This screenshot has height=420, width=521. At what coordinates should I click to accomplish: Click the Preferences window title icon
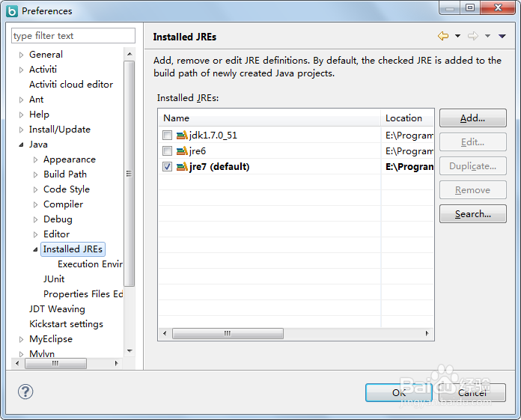pos(11,10)
